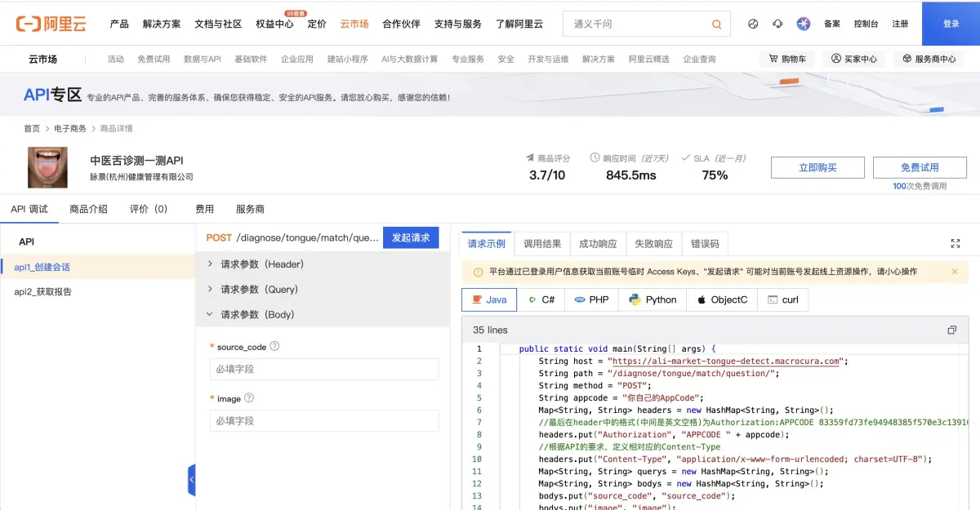
Task: Open the 产品 top menu
Action: point(119,24)
